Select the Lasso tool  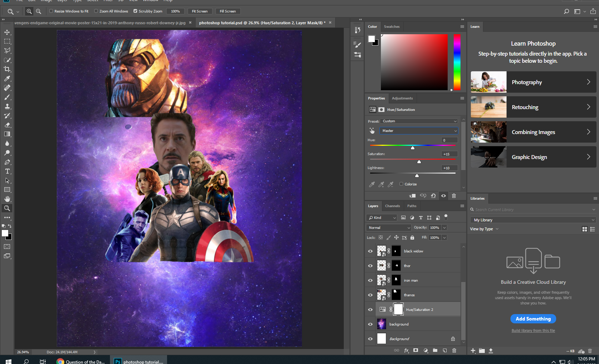pyautogui.click(x=7, y=51)
